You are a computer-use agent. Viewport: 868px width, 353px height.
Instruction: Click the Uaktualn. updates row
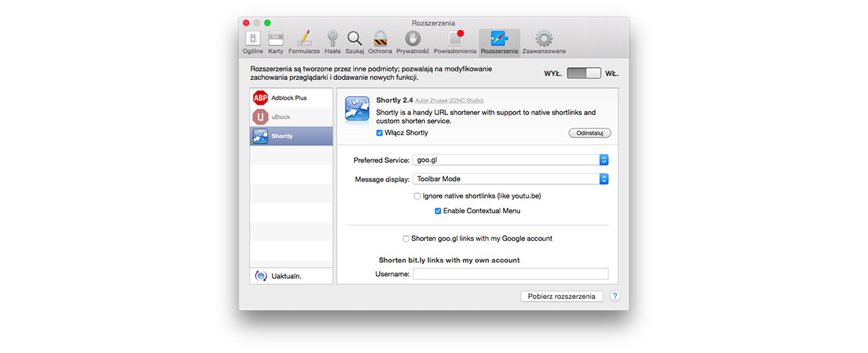click(x=291, y=276)
